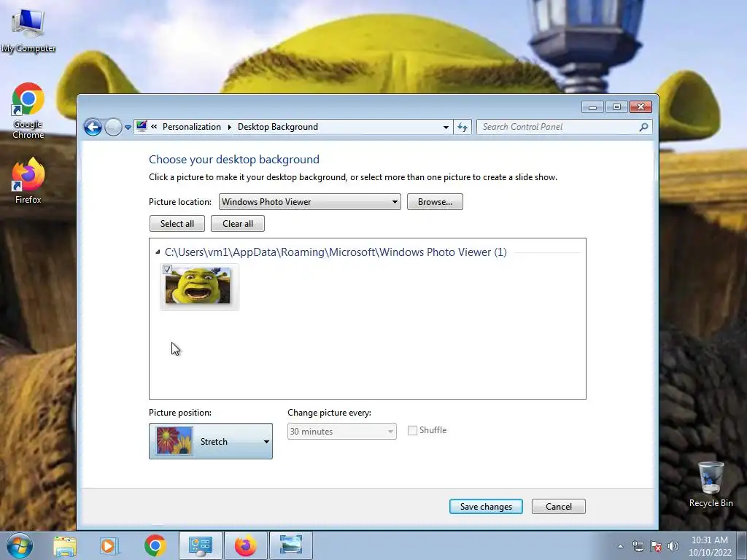Collapse the Windows Photo Viewer folder group
This screenshot has width=747, height=560.
[158, 252]
